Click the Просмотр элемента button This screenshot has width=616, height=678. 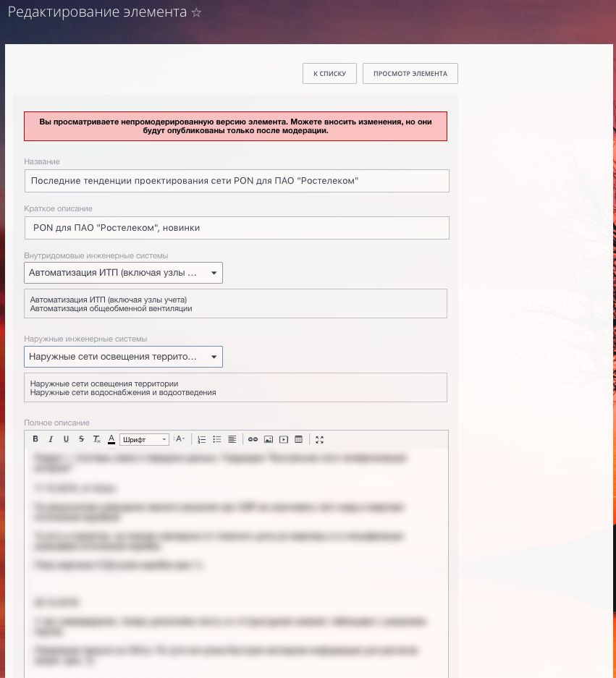point(410,74)
